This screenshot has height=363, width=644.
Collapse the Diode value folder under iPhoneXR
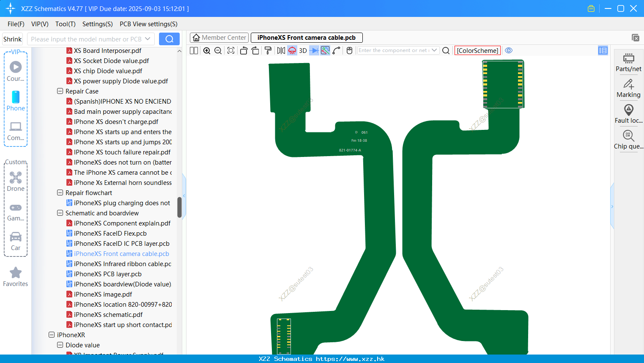pyautogui.click(x=60, y=345)
